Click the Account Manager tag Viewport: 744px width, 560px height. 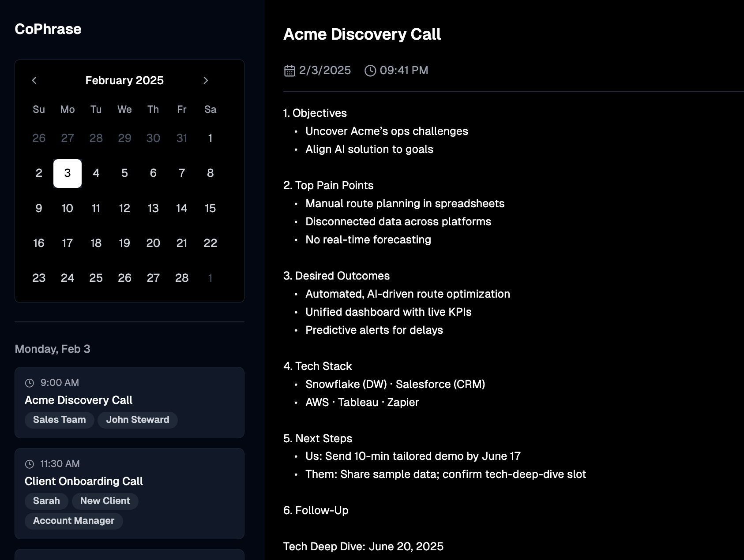pyautogui.click(x=74, y=521)
